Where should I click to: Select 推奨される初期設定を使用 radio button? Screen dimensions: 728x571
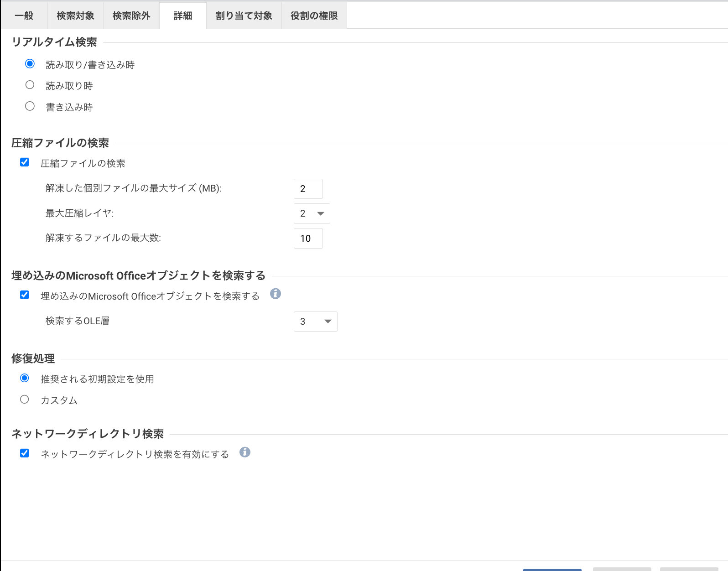(x=25, y=378)
